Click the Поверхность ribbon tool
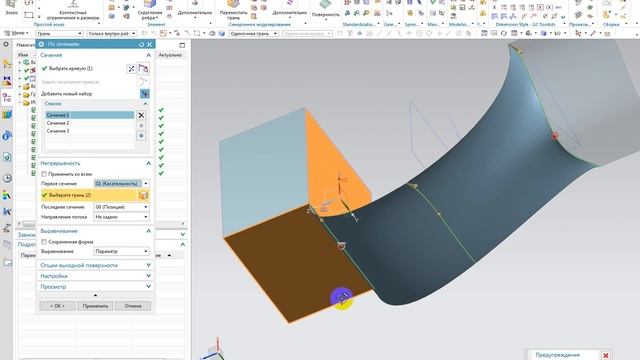The image size is (640, 360). [325, 9]
